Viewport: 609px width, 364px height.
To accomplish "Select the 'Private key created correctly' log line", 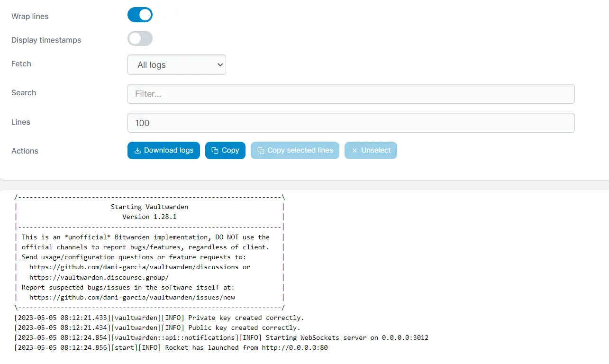I will point(159,318).
